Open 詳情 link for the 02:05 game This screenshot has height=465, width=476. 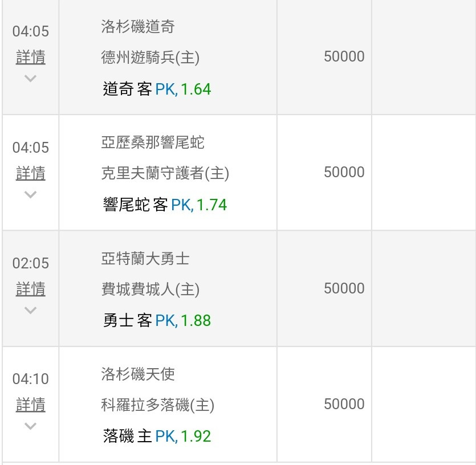click(31, 289)
